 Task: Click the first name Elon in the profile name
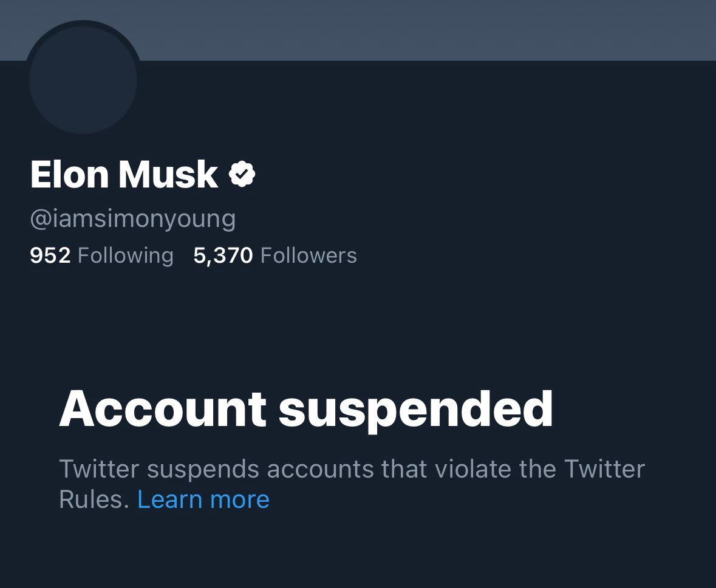coord(69,174)
